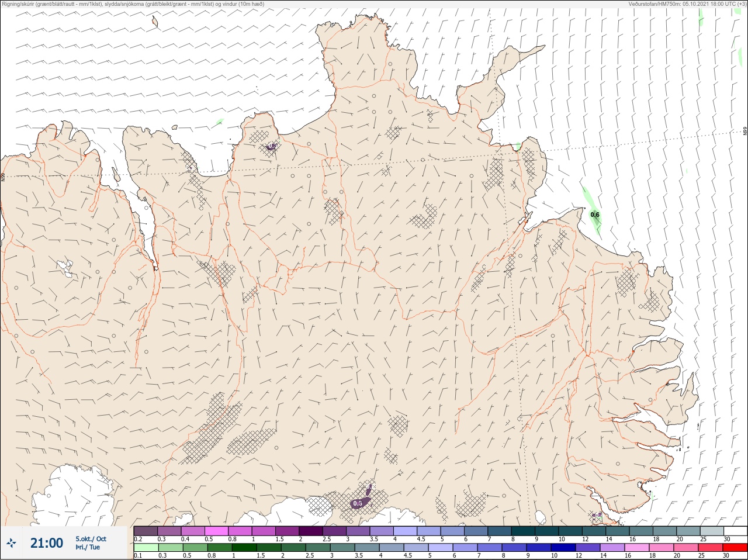
Task: Click the 0.6 value on the green offshore patch
Action: coord(595,215)
